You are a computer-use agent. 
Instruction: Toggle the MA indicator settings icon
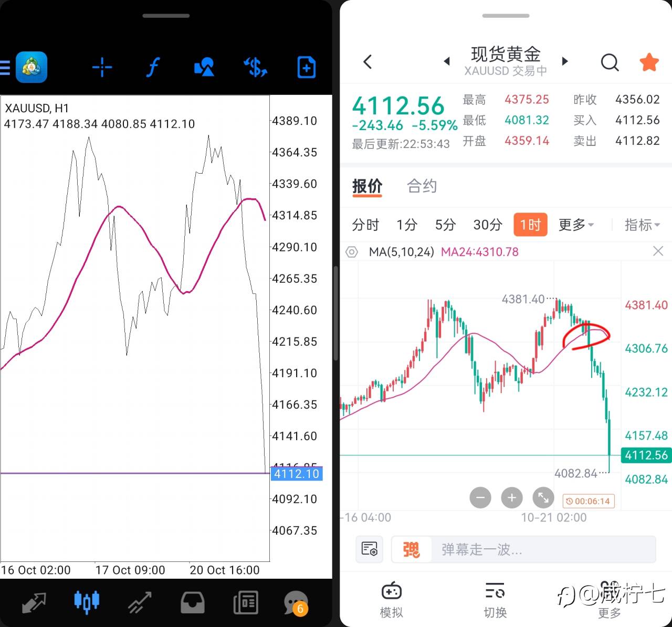(352, 252)
